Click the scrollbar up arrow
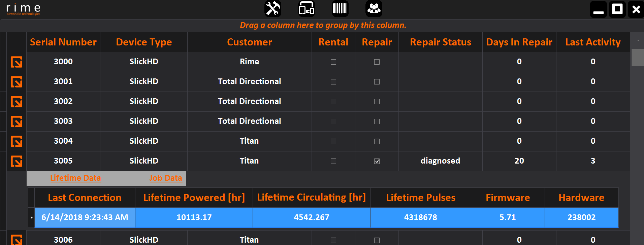644x245 pixels. [x=638, y=40]
